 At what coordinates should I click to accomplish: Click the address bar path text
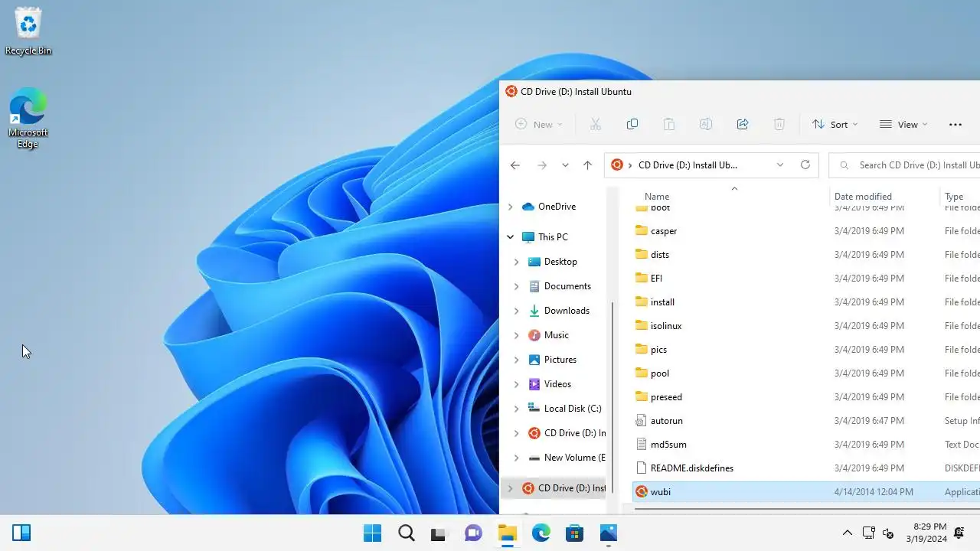[x=688, y=165]
